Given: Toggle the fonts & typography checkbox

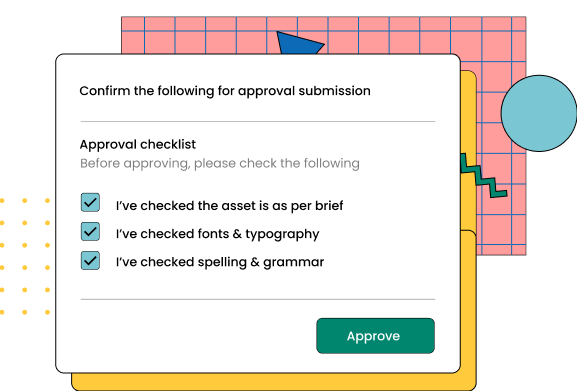Looking at the screenshot, I should pyautogui.click(x=90, y=231).
